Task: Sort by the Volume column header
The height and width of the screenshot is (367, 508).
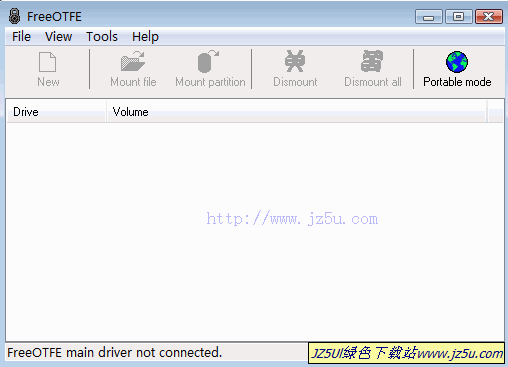Action: [296, 112]
